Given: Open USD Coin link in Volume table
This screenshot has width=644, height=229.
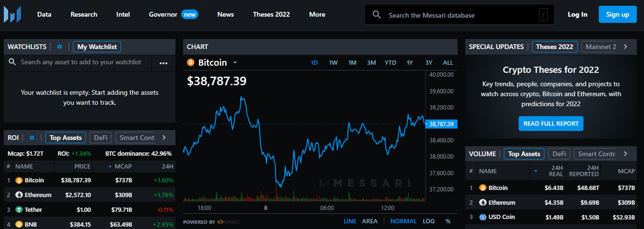Looking at the screenshot, I should [502, 217].
